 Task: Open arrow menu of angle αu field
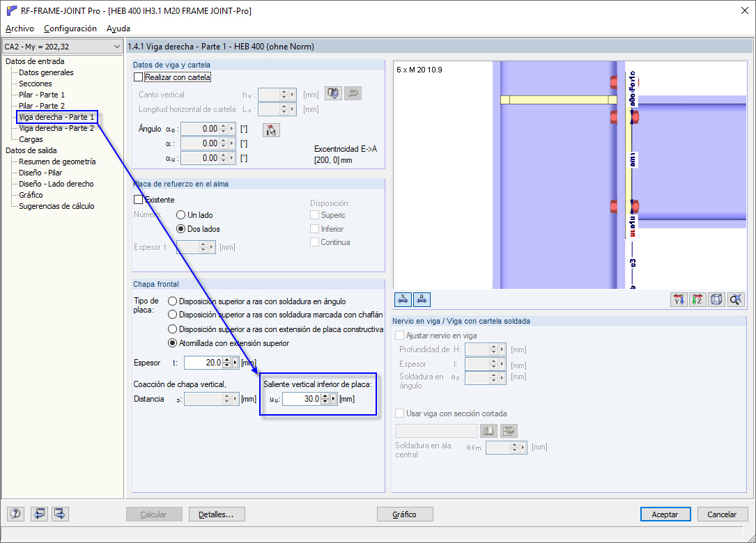click(x=232, y=158)
